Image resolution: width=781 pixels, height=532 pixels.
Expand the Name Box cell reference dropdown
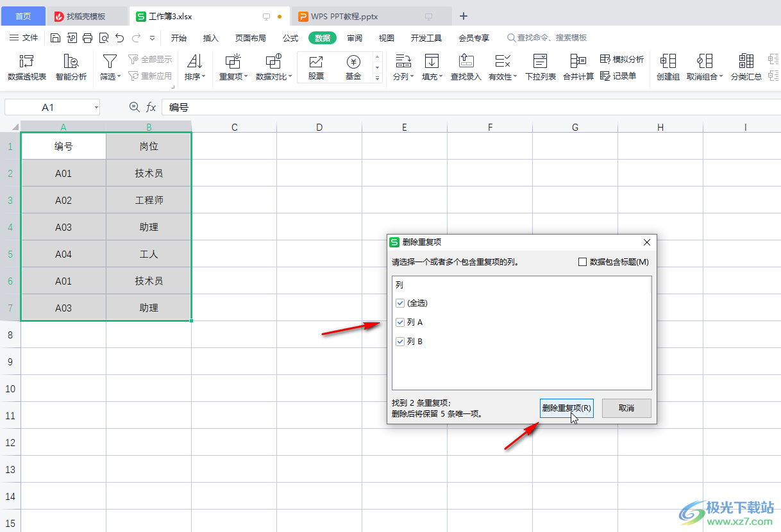pyautogui.click(x=96, y=108)
